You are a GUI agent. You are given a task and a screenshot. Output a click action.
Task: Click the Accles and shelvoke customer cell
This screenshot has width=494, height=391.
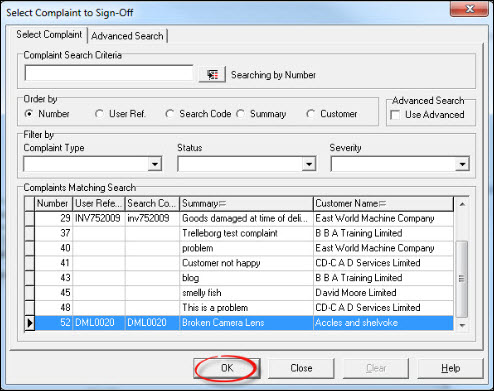click(383, 323)
